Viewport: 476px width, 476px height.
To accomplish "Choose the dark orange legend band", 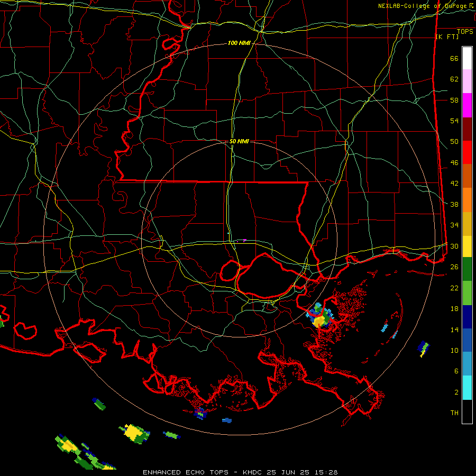I will (x=467, y=176).
